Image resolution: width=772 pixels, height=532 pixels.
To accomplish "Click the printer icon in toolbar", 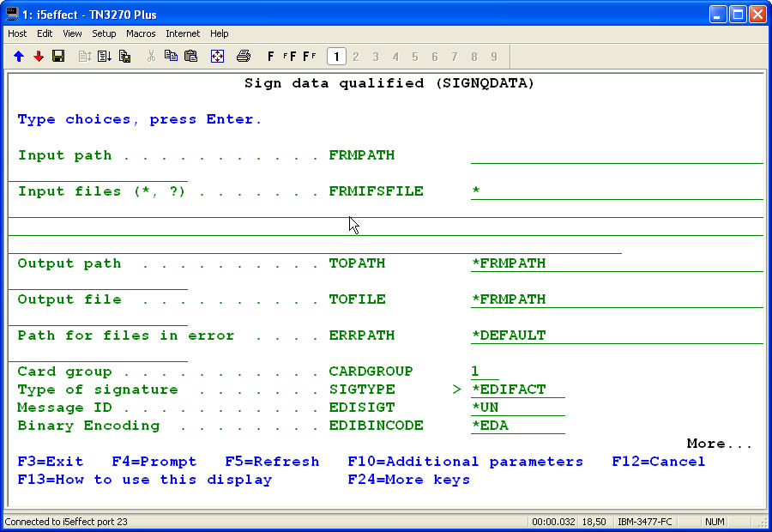I will click(x=244, y=57).
